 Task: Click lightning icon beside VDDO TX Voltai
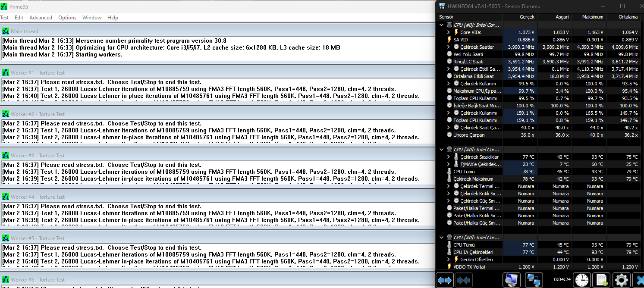tap(449, 267)
